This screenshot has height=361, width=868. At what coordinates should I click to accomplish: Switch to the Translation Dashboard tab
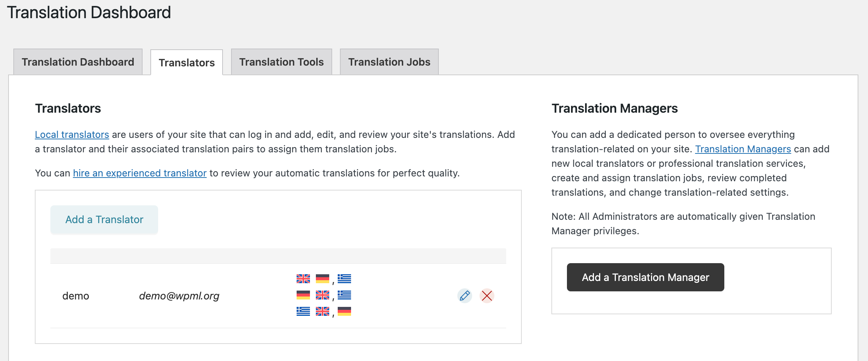tap(78, 62)
